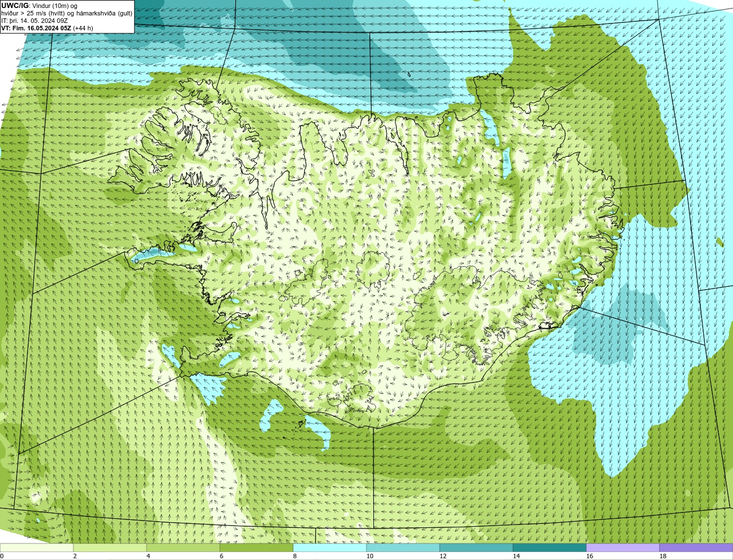Click the scale label '12'
This screenshot has height=560, width=733.
tap(443, 556)
